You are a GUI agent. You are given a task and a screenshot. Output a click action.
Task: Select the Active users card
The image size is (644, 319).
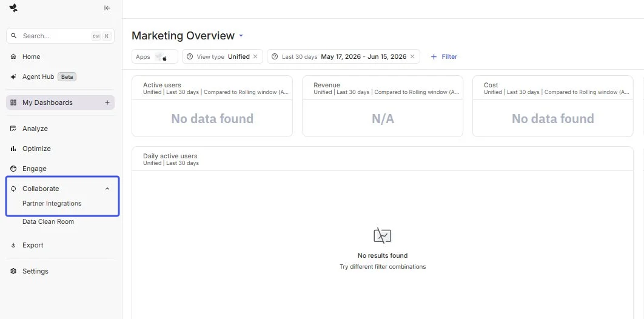pos(212,106)
